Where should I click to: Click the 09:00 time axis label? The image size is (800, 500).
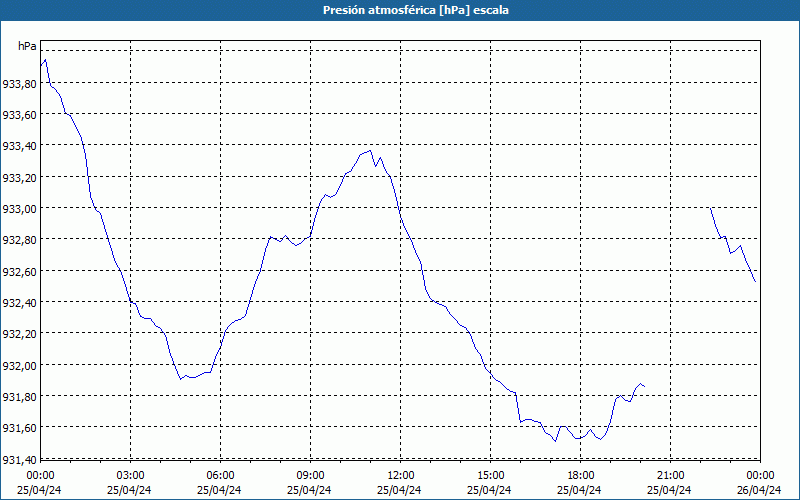pyautogui.click(x=310, y=476)
